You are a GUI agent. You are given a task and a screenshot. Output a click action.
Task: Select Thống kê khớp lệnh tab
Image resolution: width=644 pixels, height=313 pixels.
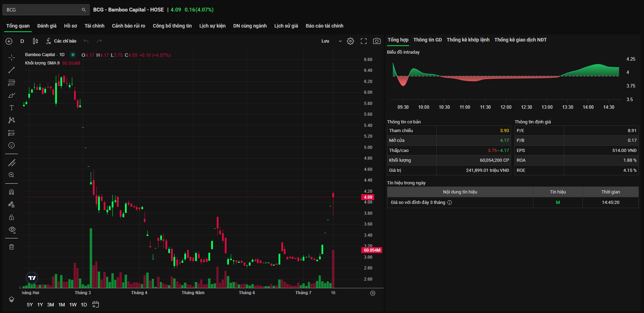click(468, 40)
